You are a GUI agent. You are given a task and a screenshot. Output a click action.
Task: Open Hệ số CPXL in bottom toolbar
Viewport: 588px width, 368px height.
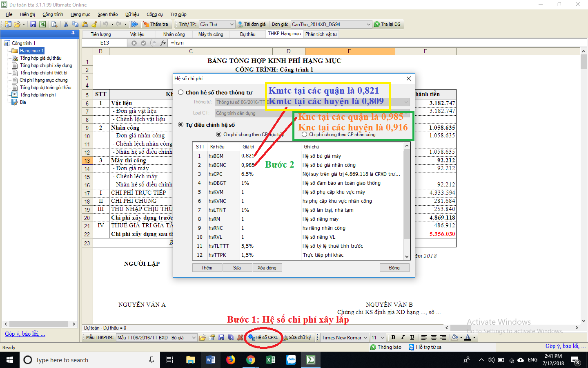pos(263,338)
